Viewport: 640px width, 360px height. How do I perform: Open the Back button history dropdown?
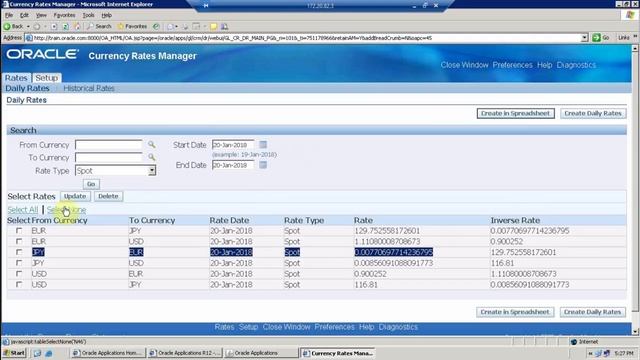tap(28, 27)
